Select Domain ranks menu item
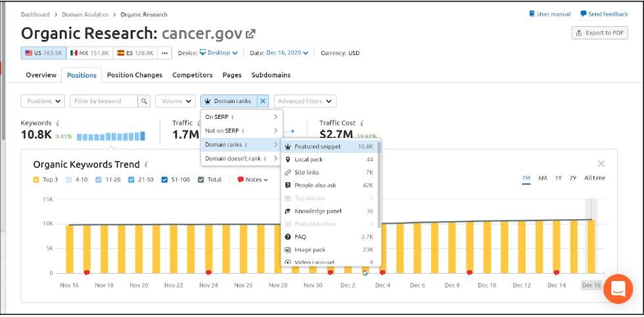 [x=242, y=145]
